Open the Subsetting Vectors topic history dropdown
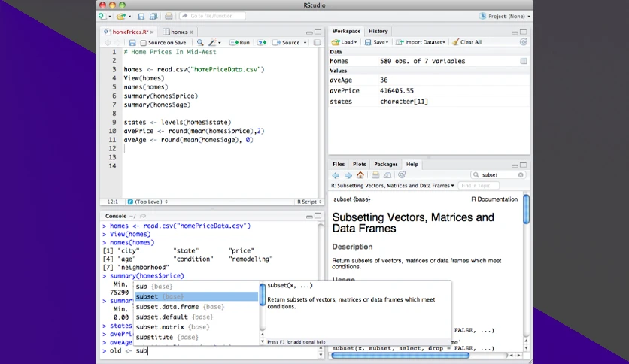 tap(392, 186)
